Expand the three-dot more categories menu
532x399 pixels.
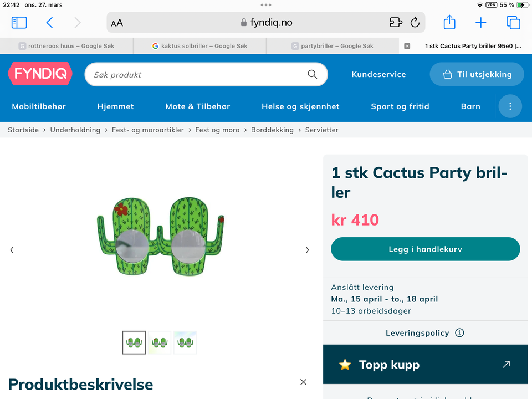pyautogui.click(x=510, y=106)
